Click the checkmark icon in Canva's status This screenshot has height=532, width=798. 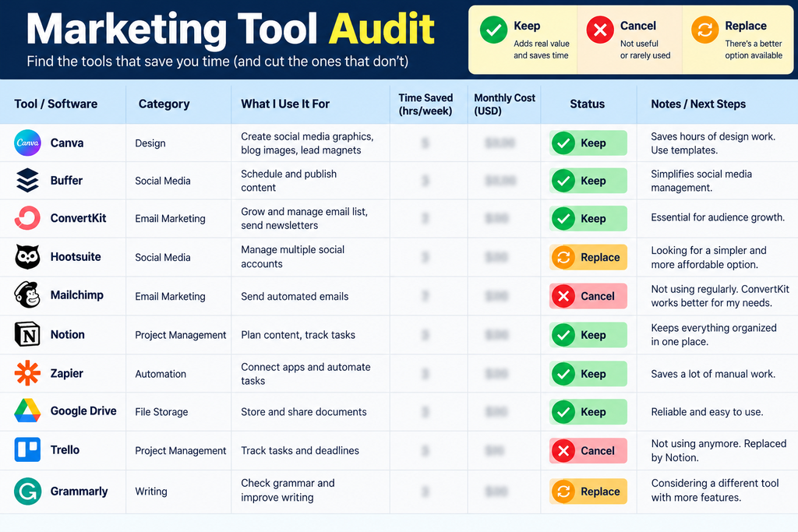click(563, 143)
